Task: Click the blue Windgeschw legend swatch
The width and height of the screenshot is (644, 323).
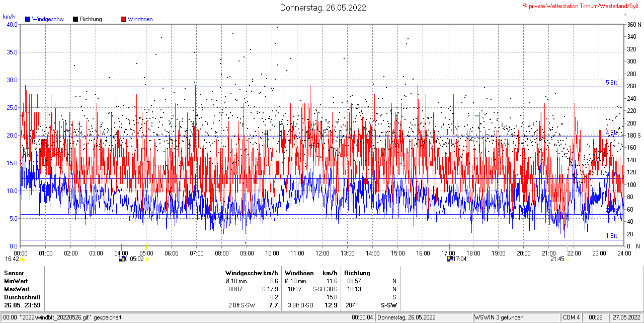Action: (x=27, y=19)
